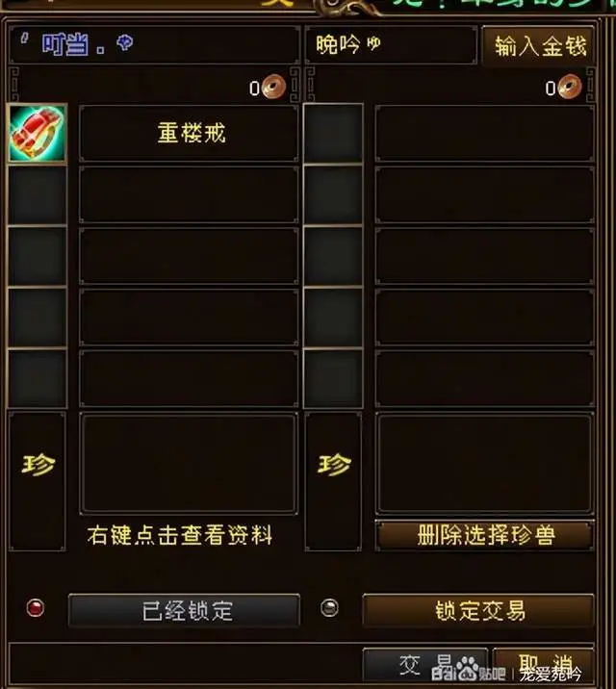Toggle the grey unlocked indicator light

click(329, 608)
